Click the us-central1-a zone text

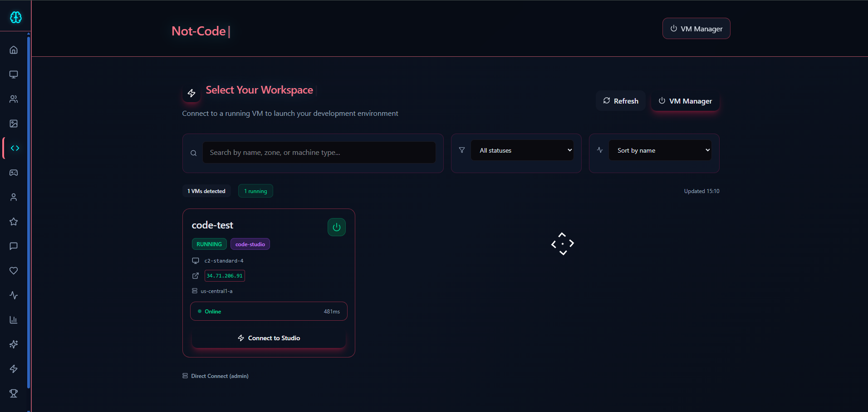pos(216,291)
